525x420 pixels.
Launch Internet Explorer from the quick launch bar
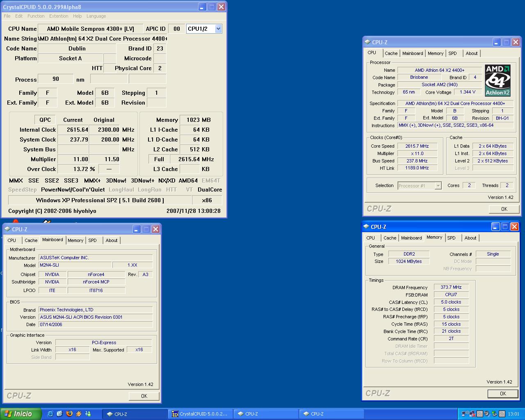(50, 414)
